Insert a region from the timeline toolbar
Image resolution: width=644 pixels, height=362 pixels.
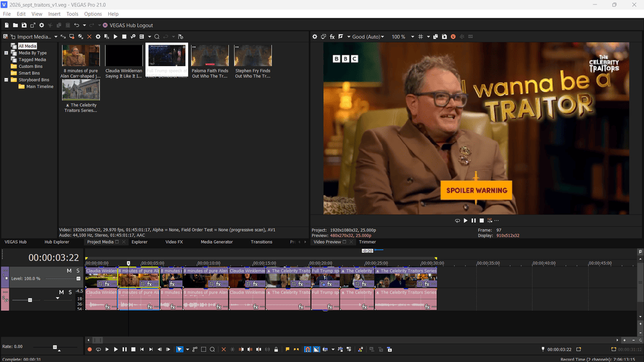[296, 349]
